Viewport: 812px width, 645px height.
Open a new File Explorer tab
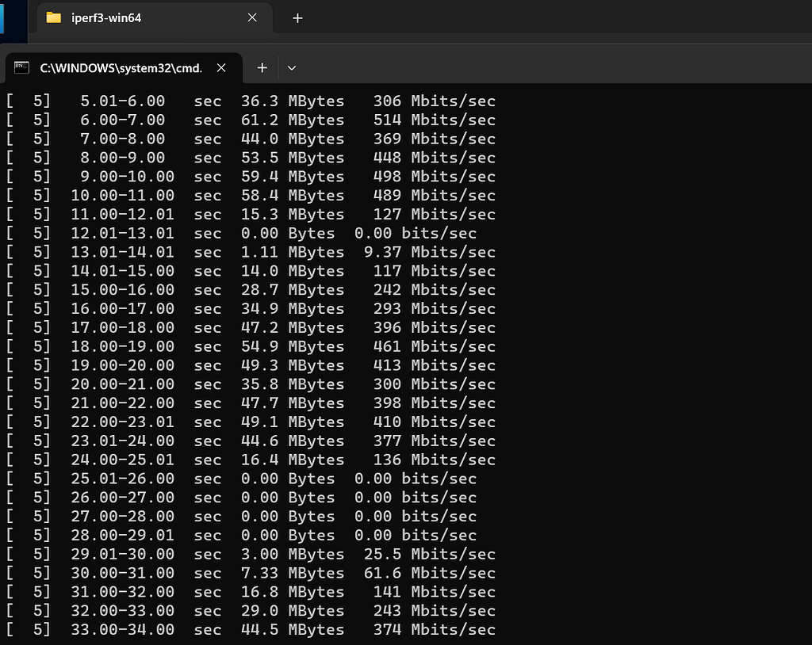(x=297, y=17)
